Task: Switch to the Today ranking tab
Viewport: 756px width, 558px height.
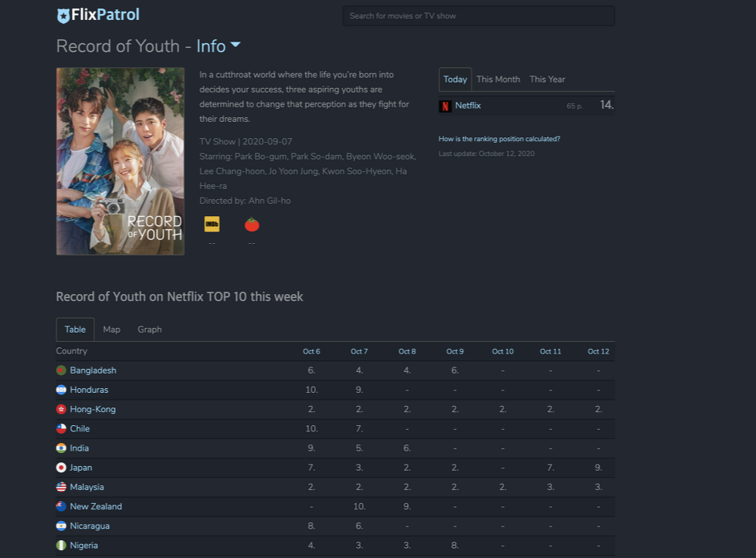Action: coord(455,79)
